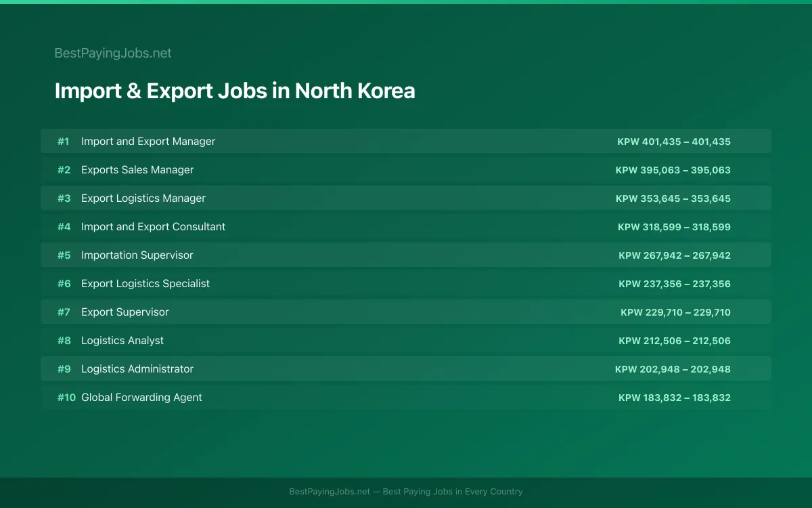Click the #2 rank label
The width and height of the screenshot is (812, 508).
pos(64,170)
